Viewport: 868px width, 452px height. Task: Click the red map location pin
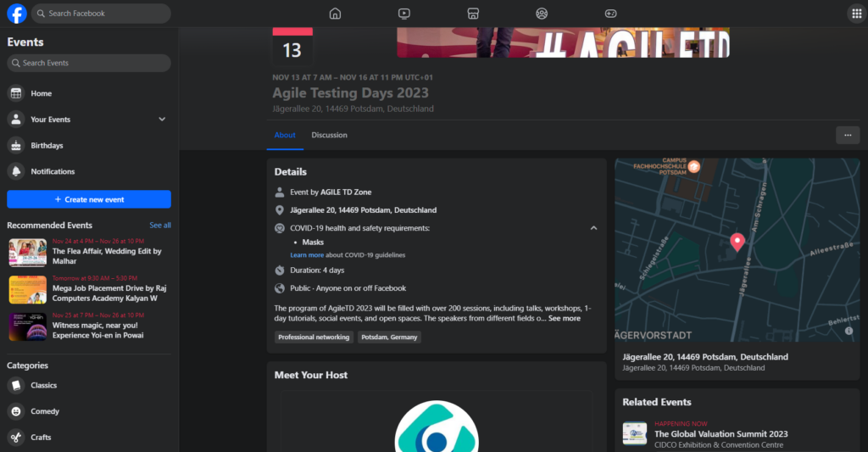737,243
